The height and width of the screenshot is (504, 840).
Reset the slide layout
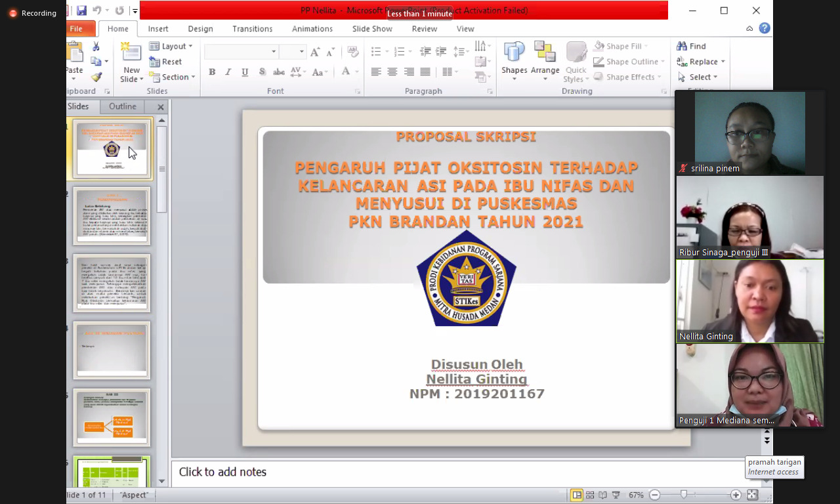(x=165, y=62)
